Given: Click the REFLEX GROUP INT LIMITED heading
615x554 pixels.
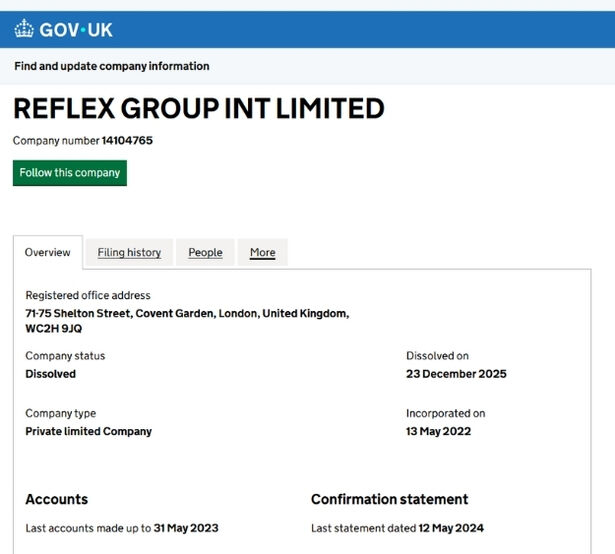Looking at the screenshot, I should (198, 108).
